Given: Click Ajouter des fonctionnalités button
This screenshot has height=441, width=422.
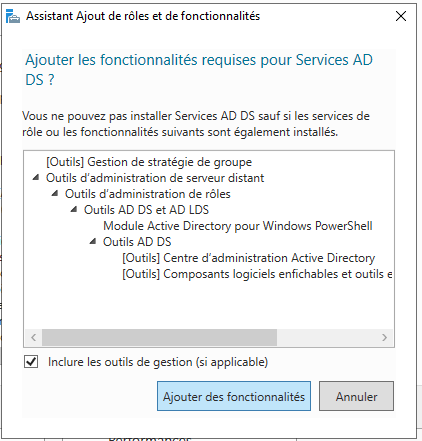Looking at the screenshot, I should [x=234, y=396].
